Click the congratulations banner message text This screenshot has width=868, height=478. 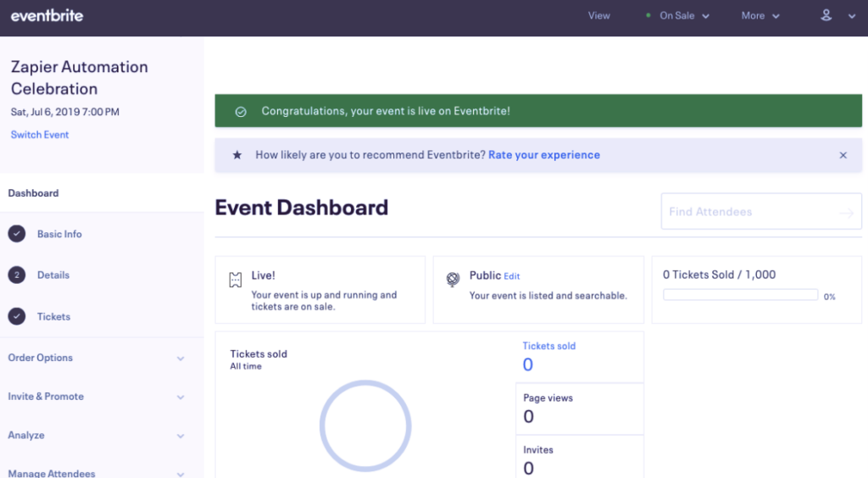(x=386, y=111)
